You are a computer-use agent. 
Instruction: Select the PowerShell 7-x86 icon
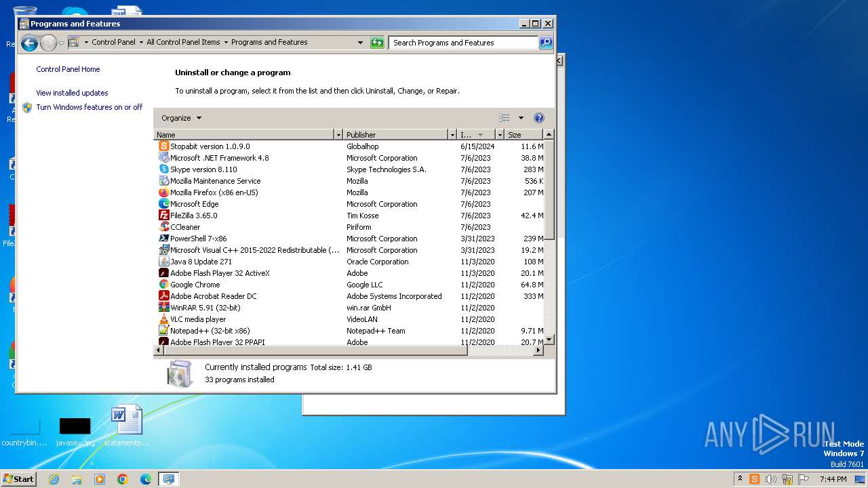[x=163, y=239]
